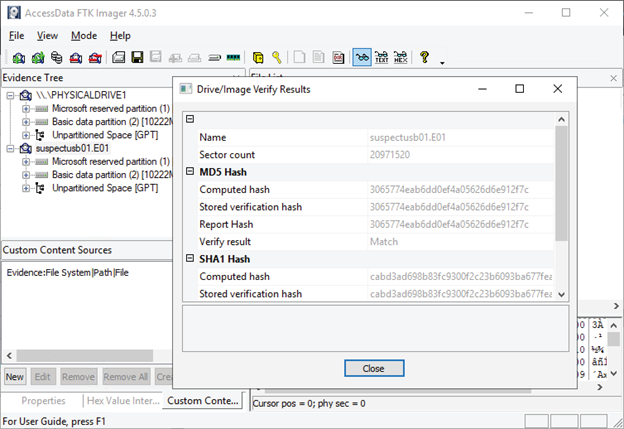Click the FTK Imager app icon in the title bar
The width and height of the screenshot is (624, 429).
click(14, 13)
